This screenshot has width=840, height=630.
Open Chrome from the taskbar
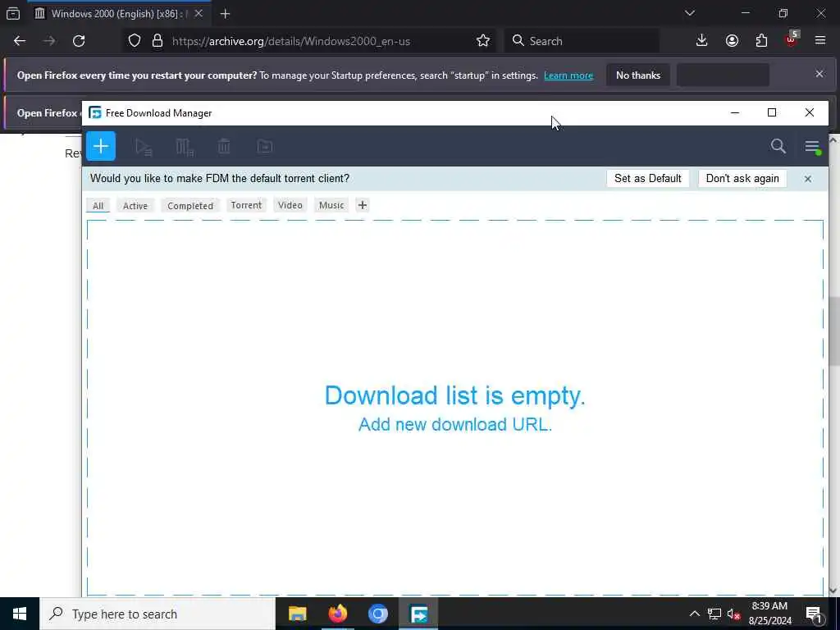click(377, 614)
